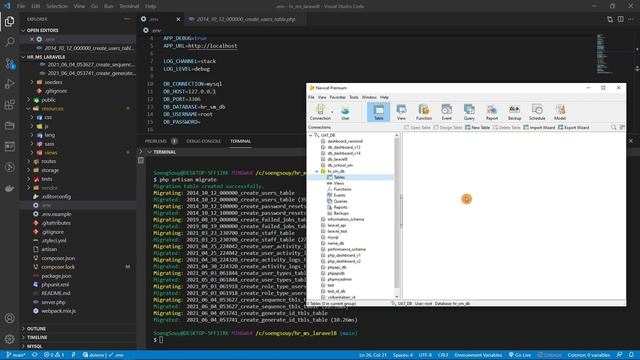Open Accounts icon in VS Code activity bar
Image resolution: width=640 pixels, height=360 pixels.
[x=9, y=318]
